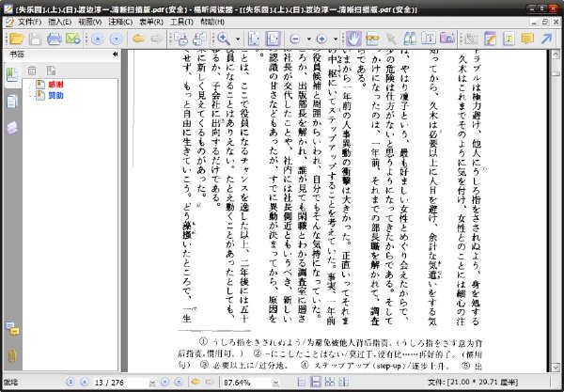The height and width of the screenshot is (392, 564).
Task: Click the notepad with pencil toolbar icon
Action: 490,39
